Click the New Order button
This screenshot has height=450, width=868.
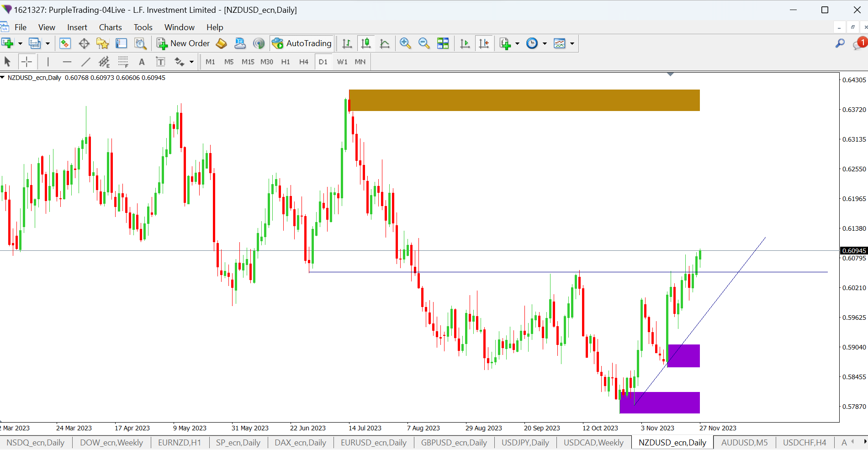pyautogui.click(x=183, y=43)
